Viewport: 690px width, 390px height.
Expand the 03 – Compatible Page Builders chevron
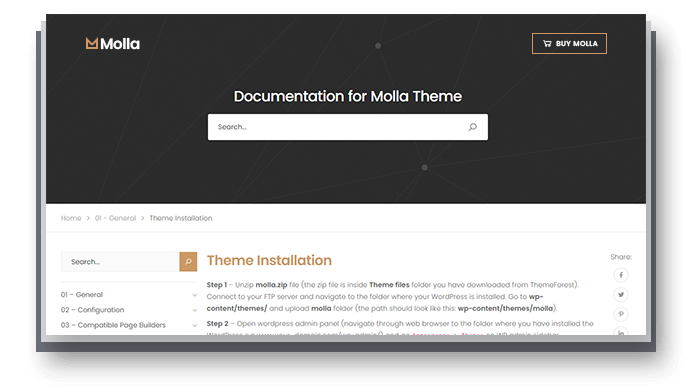[195, 326]
